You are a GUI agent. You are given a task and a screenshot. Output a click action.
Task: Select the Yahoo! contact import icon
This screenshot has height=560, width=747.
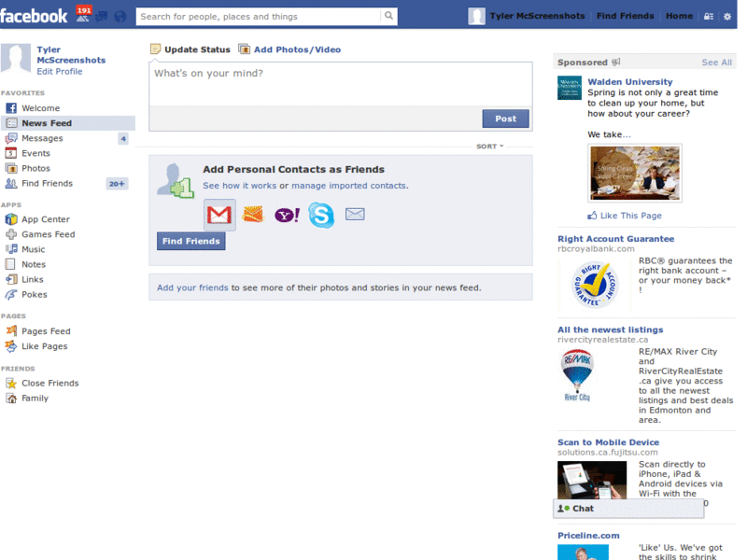click(287, 215)
